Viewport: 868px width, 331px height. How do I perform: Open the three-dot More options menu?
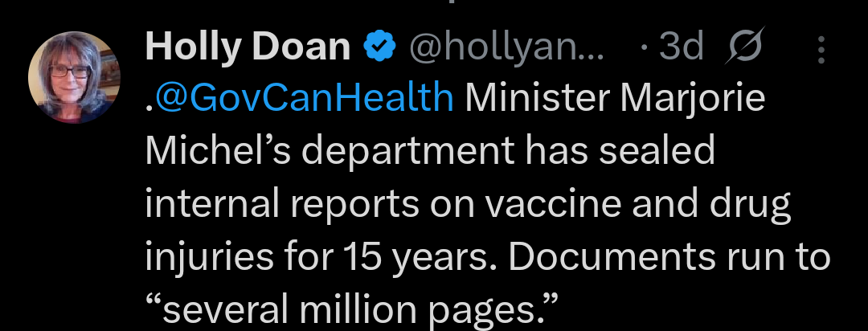coord(820,50)
